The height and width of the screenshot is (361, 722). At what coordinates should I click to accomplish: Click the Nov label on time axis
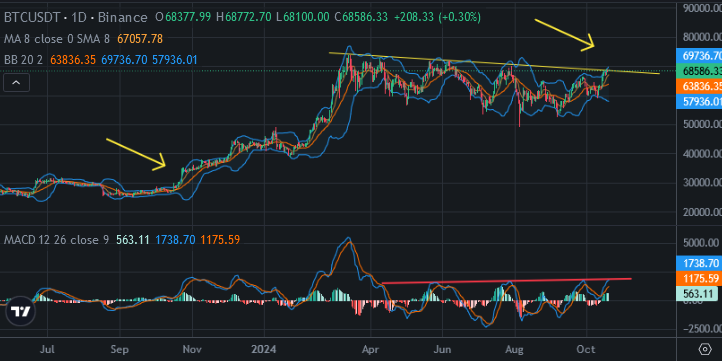(192, 349)
